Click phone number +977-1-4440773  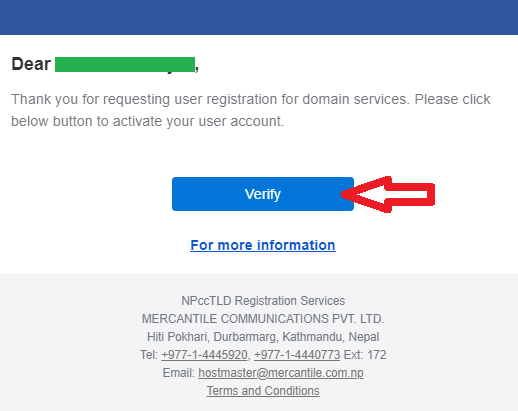(297, 355)
